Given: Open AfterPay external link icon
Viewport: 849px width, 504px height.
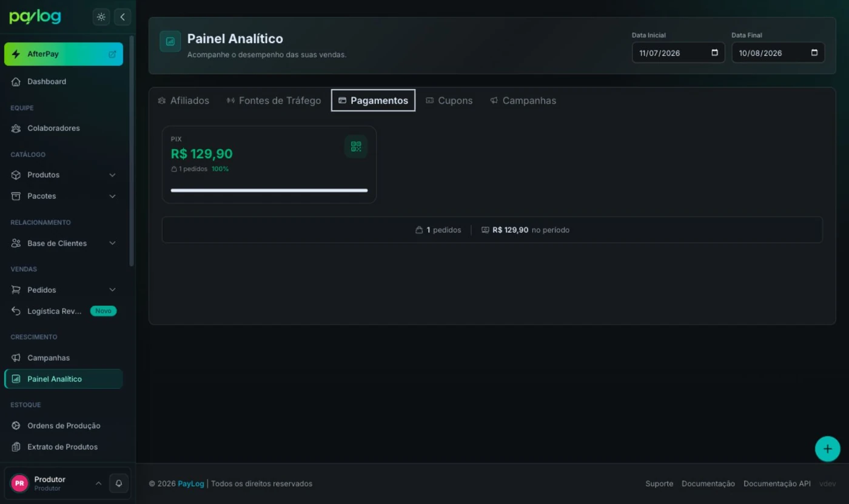Looking at the screenshot, I should 112,54.
